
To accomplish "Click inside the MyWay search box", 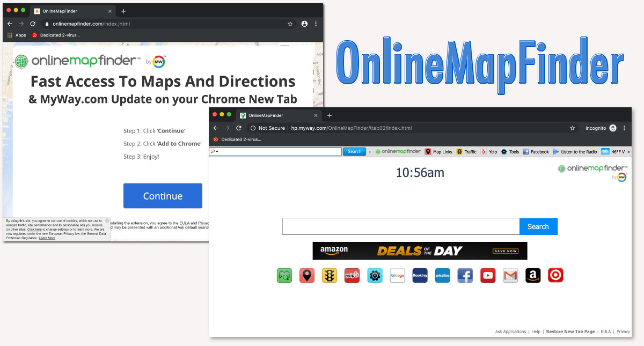I will point(400,226).
